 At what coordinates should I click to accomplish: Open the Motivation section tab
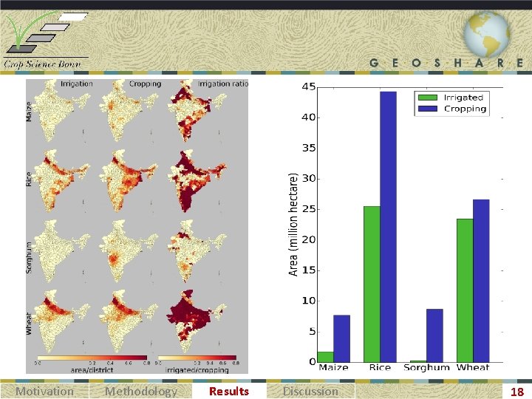(44, 391)
